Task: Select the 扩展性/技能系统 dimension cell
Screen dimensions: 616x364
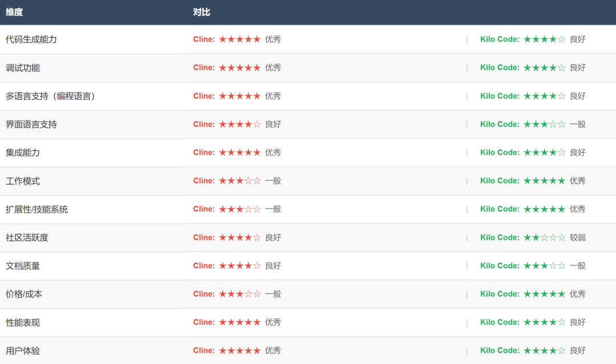Action: (x=93, y=209)
